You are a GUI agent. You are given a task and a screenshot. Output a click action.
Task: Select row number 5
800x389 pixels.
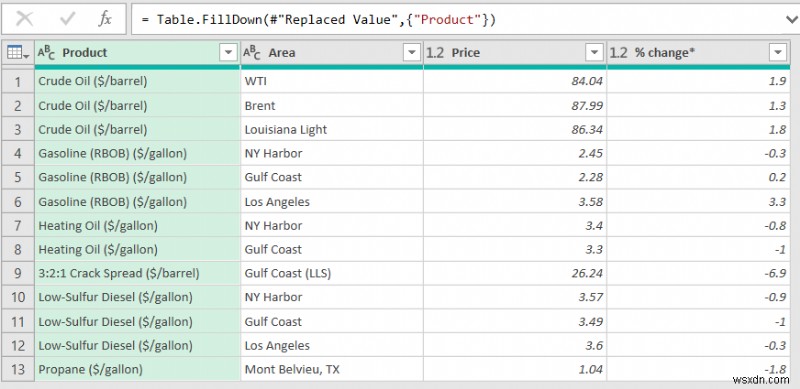pyautogui.click(x=18, y=177)
